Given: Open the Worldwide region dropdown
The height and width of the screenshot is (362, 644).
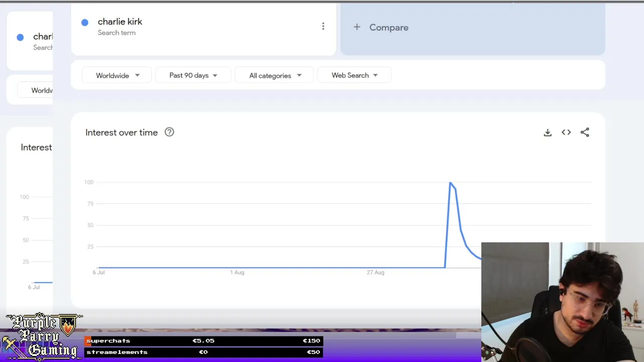Looking at the screenshot, I should 117,75.
